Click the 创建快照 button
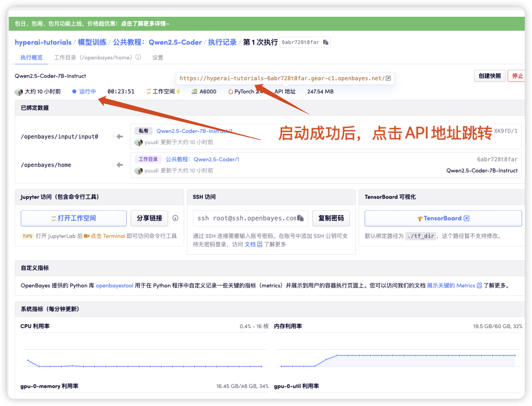 point(490,76)
